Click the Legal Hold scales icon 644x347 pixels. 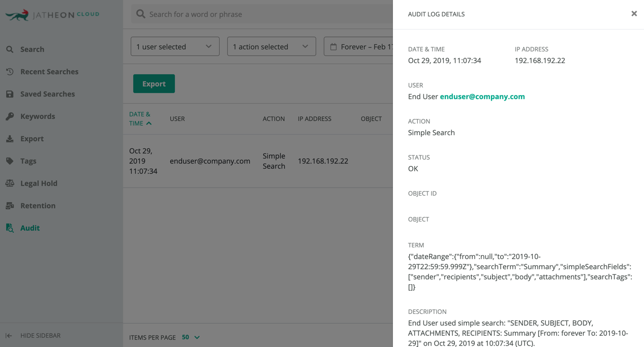click(x=10, y=183)
